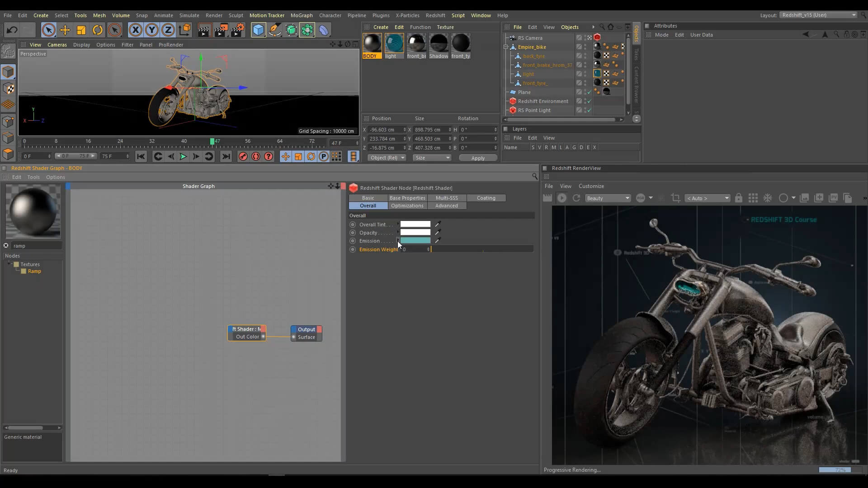Open the timeline autokeying button
868x488 pixels.
(256, 157)
